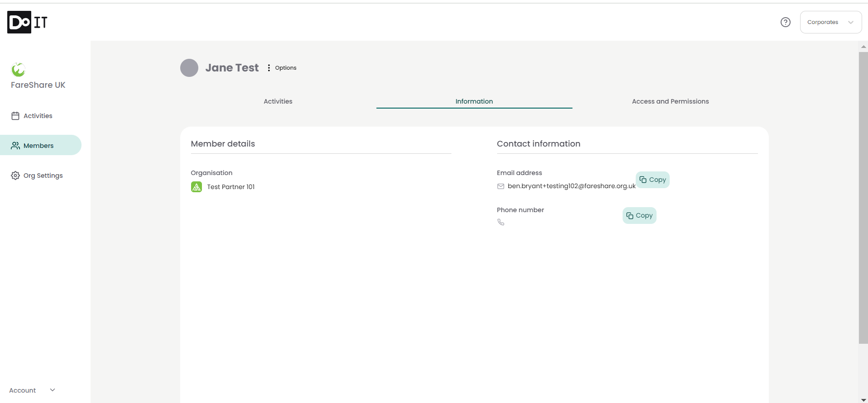The image size is (868, 403).
Task: Expand the Account menu chevron
Action: 53,390
